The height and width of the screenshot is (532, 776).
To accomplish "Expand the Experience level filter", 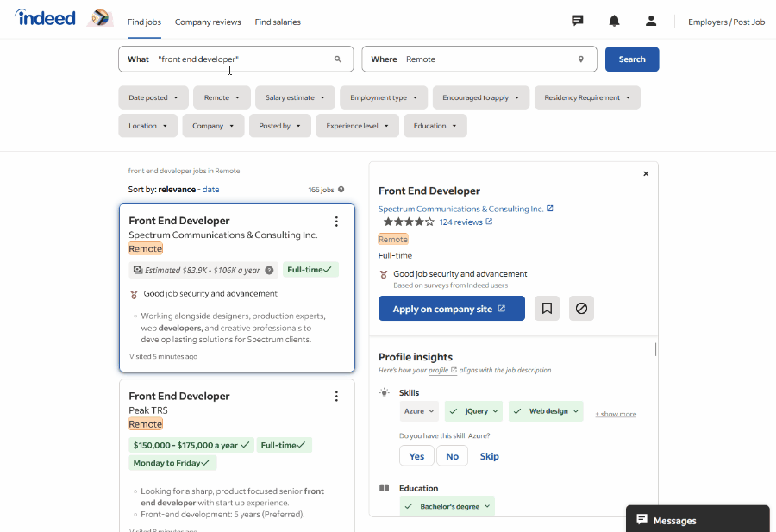I will [x=357, y=126].
